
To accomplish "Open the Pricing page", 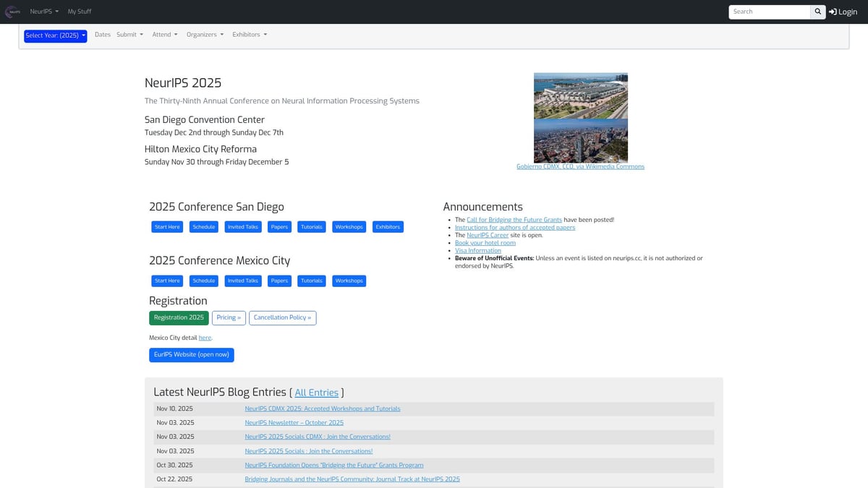I will tap(229, 317).
